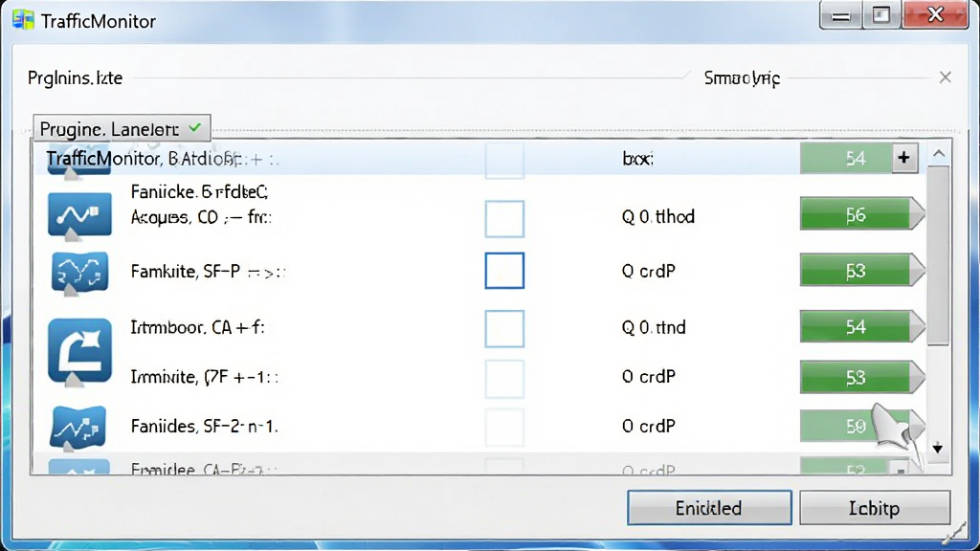Tick the checkbox in the TrafficMonitor header row
Image resolution: width=980 pixels, height=551 pixels.
[504, 160]
